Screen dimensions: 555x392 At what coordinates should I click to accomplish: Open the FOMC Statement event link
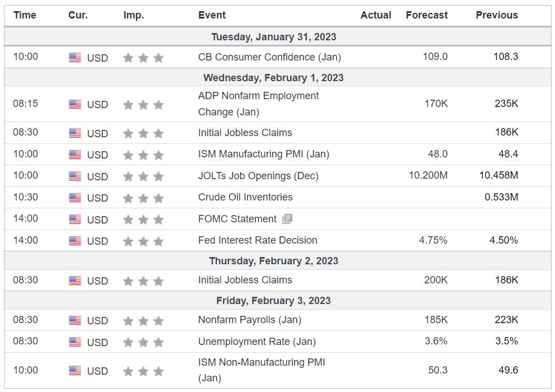pos(237,219)
